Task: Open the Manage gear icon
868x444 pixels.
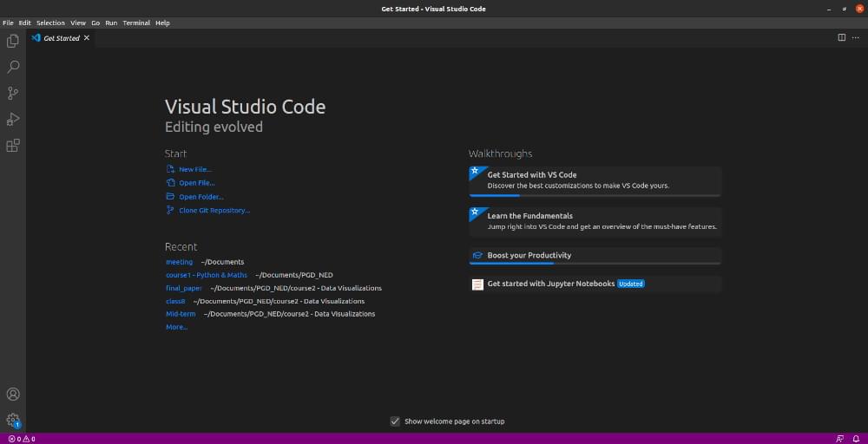Action: pos(13,421)
